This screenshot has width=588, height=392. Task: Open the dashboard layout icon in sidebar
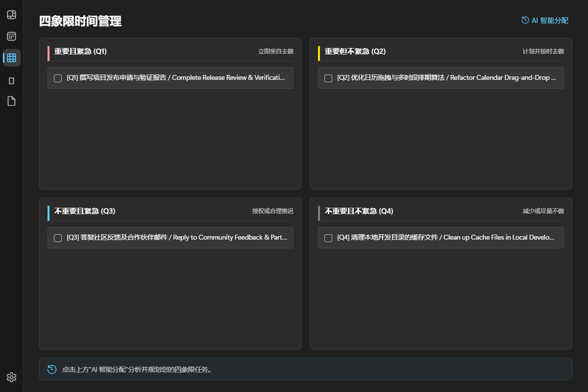[x=11, y=15]
